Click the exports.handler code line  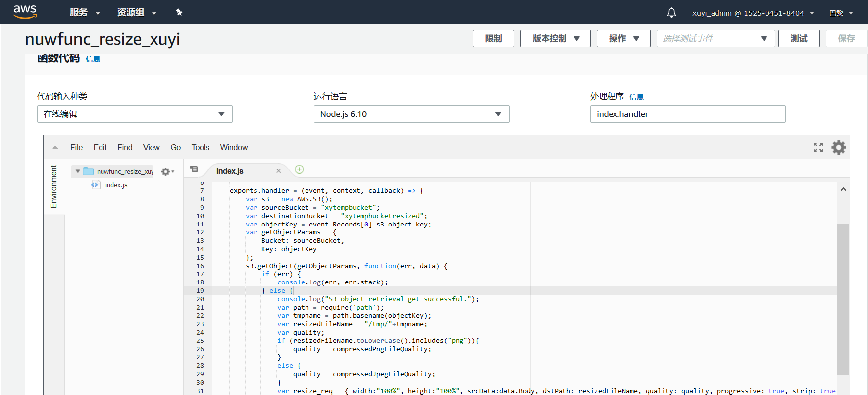[x=326, y=190]
